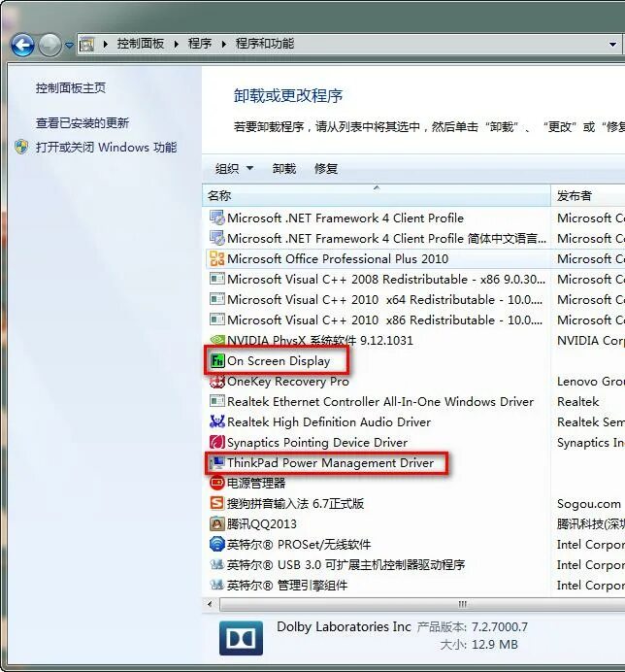Viewport: 625px width, 672px height.
Task: Click ThinkPad Power Management Driver icon
Action: click(217, 463)
